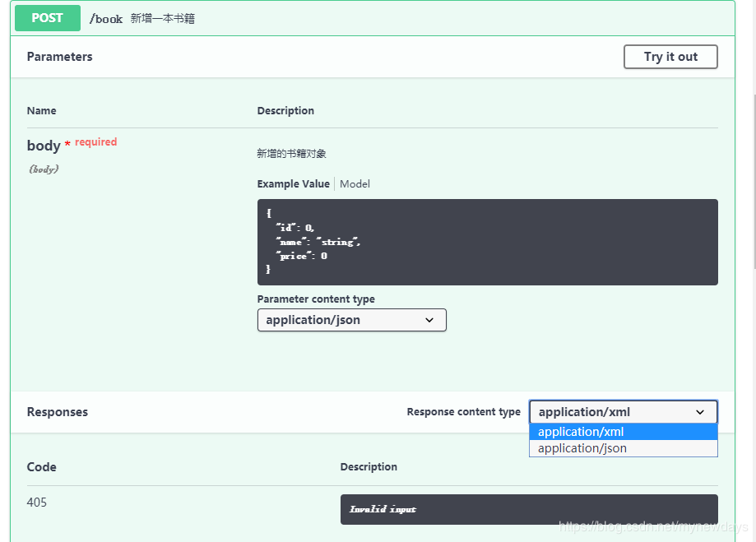Click the endpoint summary 新增一本书籍
Image resolution: width=756 pixels, height=542 pixels.
(163, 19)
